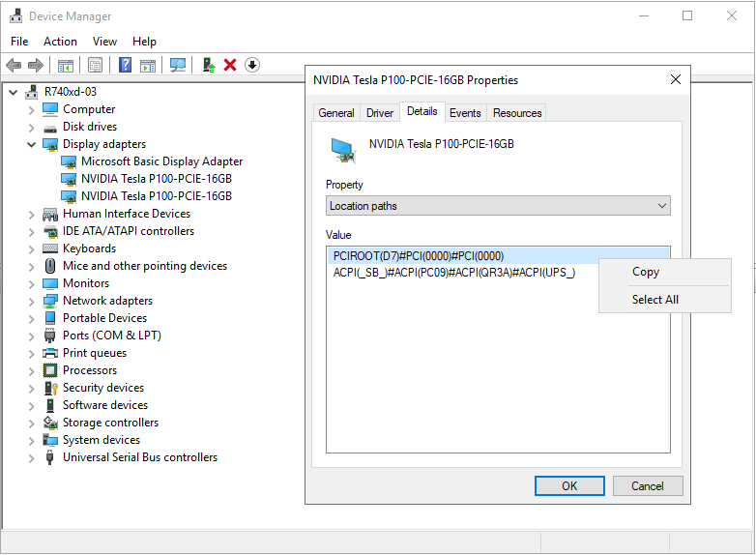
Task: Click the Back arrow in toolbar
Action: pyautogui.click(x=14, y=65)
